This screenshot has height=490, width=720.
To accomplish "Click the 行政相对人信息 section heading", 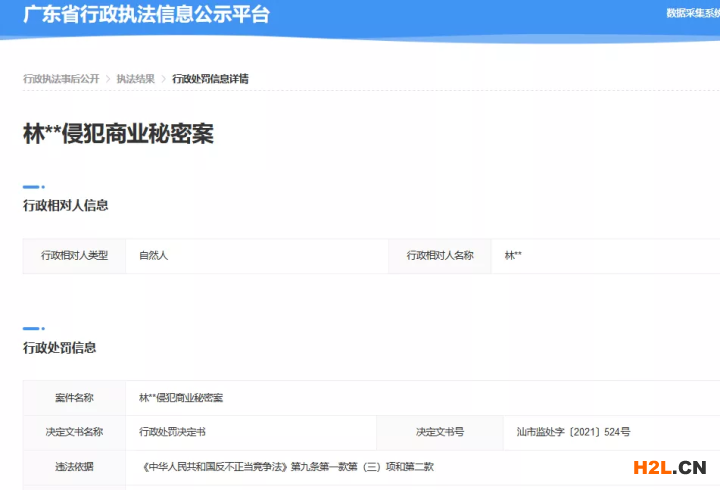I will coord(66,205).
